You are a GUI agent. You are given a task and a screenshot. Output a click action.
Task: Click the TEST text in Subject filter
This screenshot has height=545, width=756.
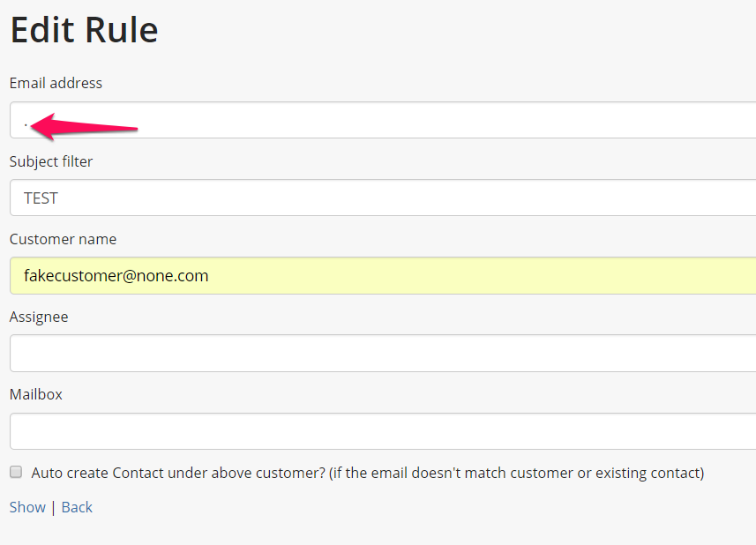pyautogui.click(x=41, y=198)
